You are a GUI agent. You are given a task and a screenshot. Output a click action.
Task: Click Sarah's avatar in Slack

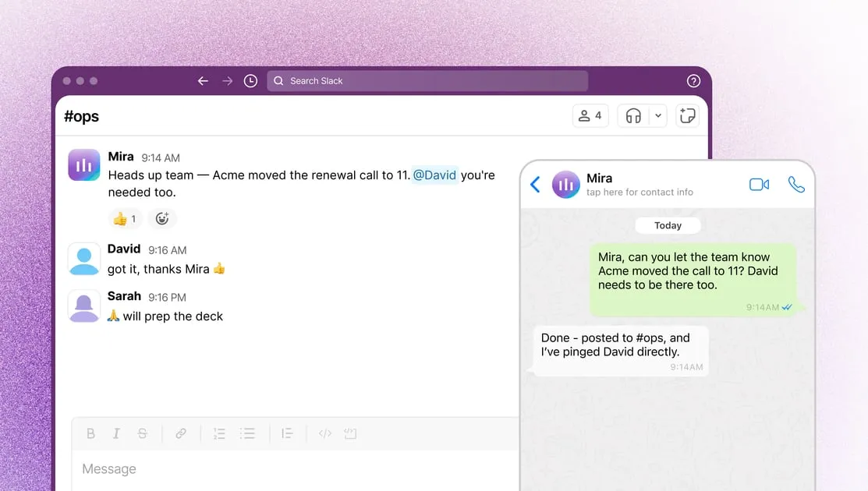coord(84,306)
